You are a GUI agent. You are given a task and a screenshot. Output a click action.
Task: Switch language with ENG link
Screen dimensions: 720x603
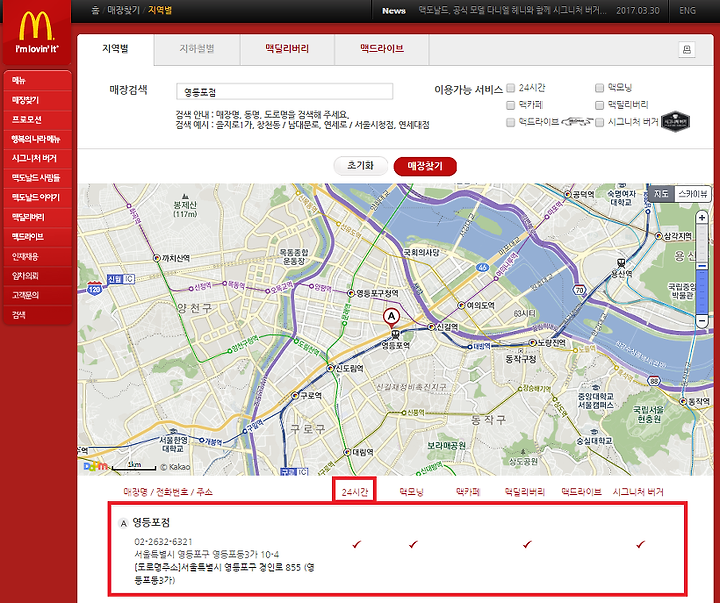click(687, 11)
